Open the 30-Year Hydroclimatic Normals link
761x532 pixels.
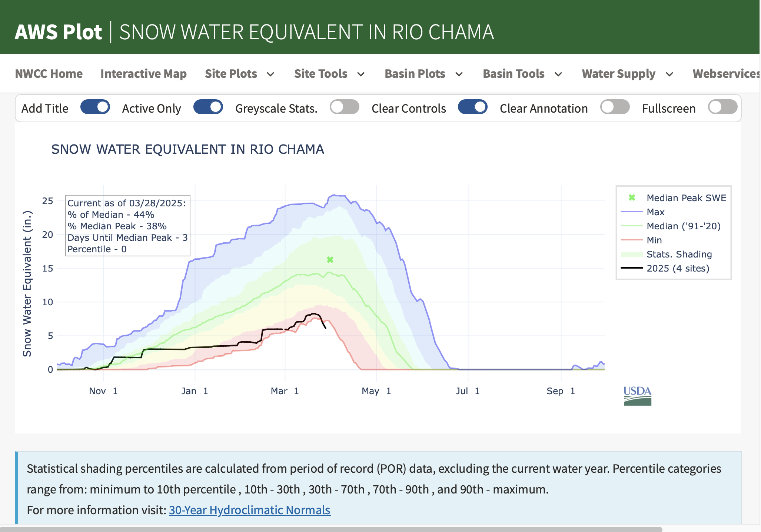click(250, 510)
